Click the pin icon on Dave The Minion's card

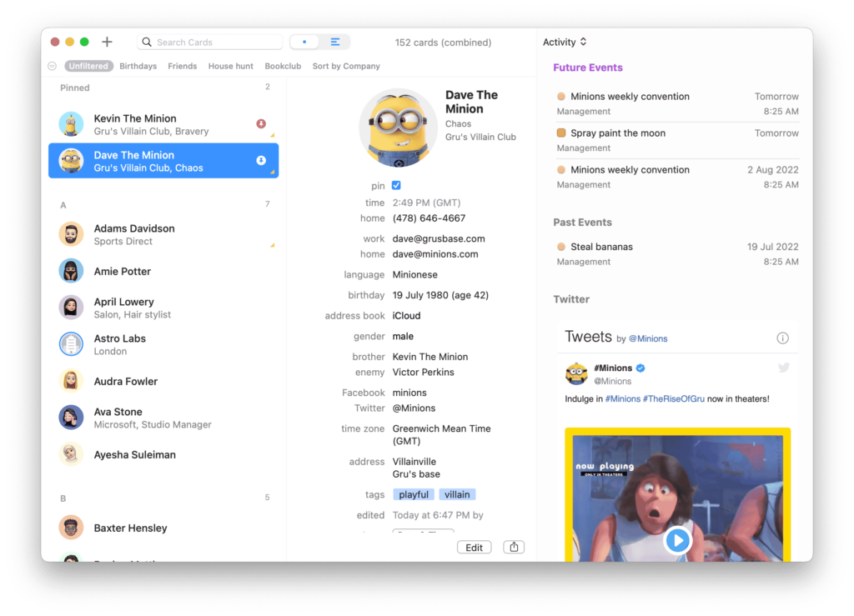(263, 158)
